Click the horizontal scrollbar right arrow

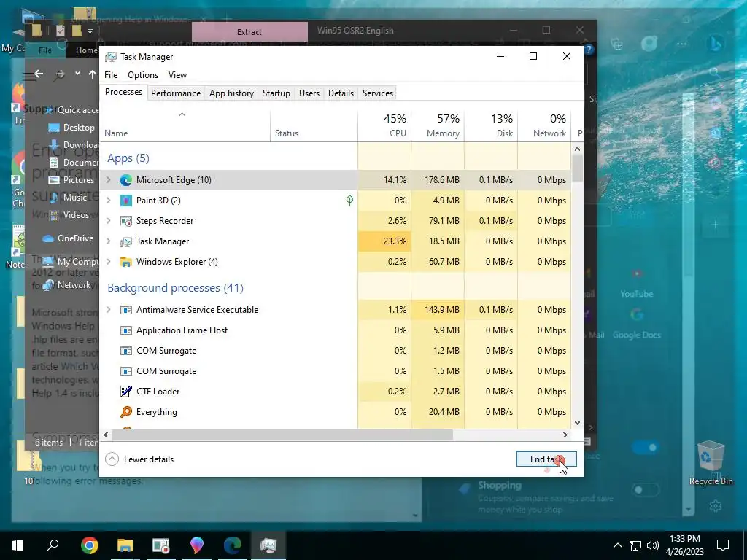tap(565, 435)
